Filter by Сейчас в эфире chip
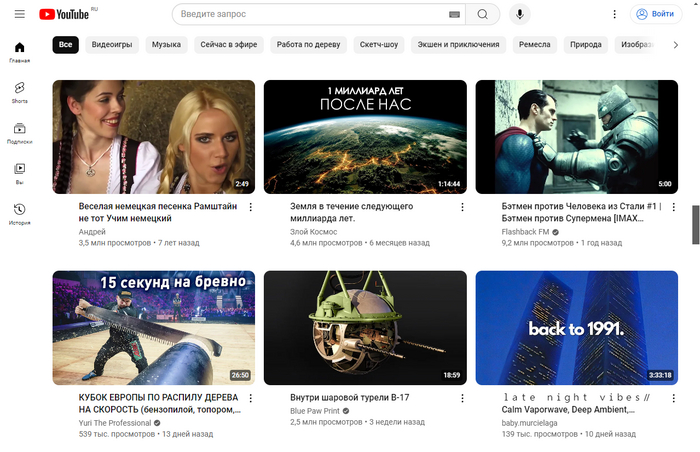 tap(230, 45)
